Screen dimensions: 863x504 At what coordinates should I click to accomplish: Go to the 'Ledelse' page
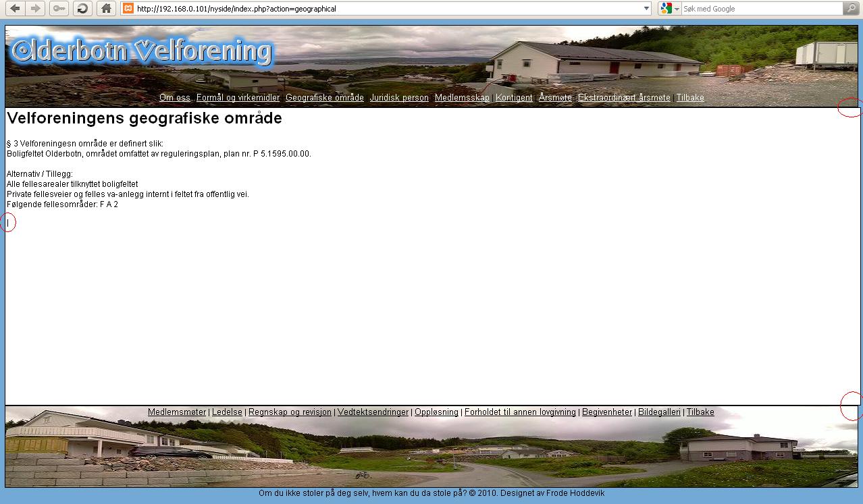pyautogui.click(x=227, y=412)
